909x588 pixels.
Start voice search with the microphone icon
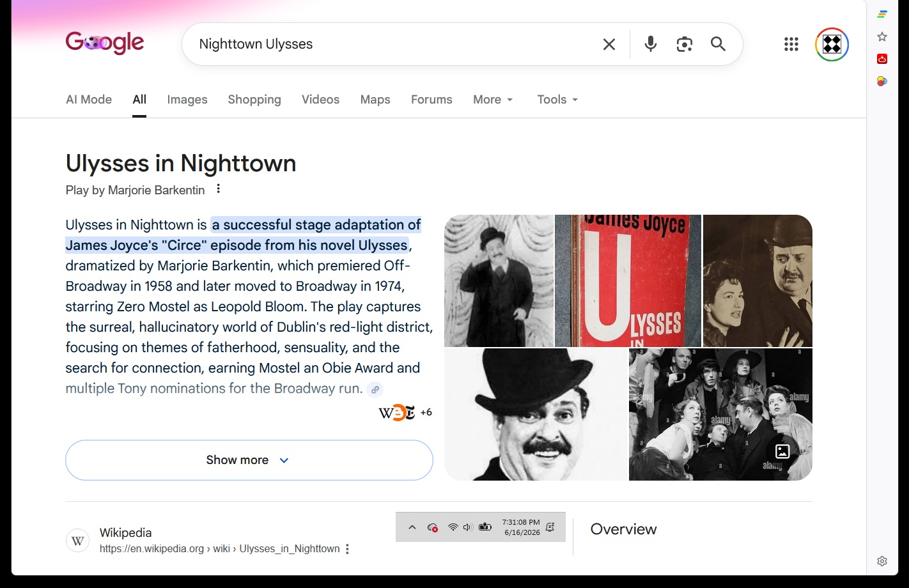pos(651,44)
